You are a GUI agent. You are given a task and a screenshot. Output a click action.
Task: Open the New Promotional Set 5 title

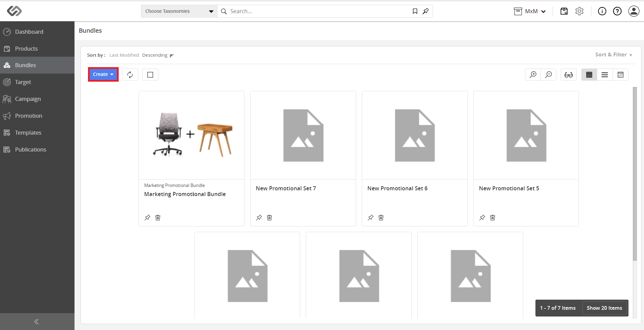[509, 188]
